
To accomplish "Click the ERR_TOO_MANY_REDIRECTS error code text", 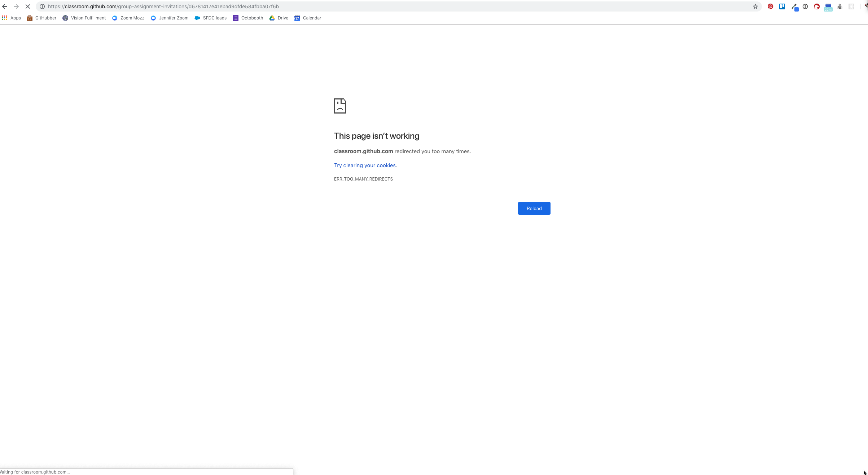I will [x=363, y=179].
